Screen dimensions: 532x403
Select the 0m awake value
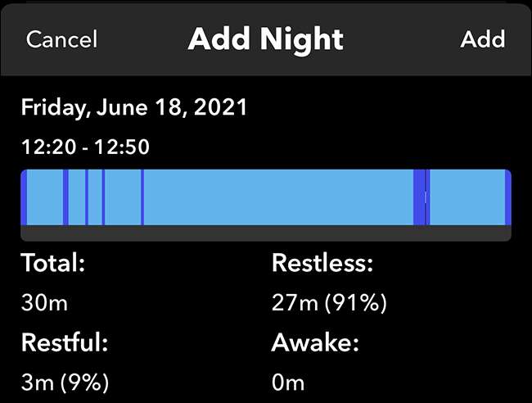tap(287, 383)
